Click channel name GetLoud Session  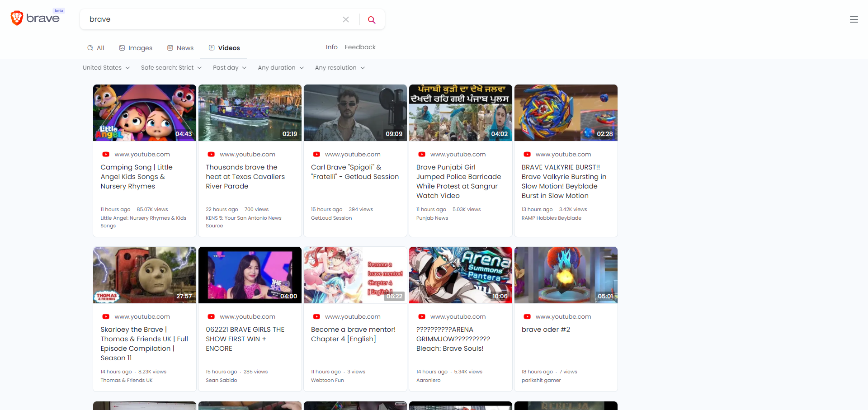[331, 218]
